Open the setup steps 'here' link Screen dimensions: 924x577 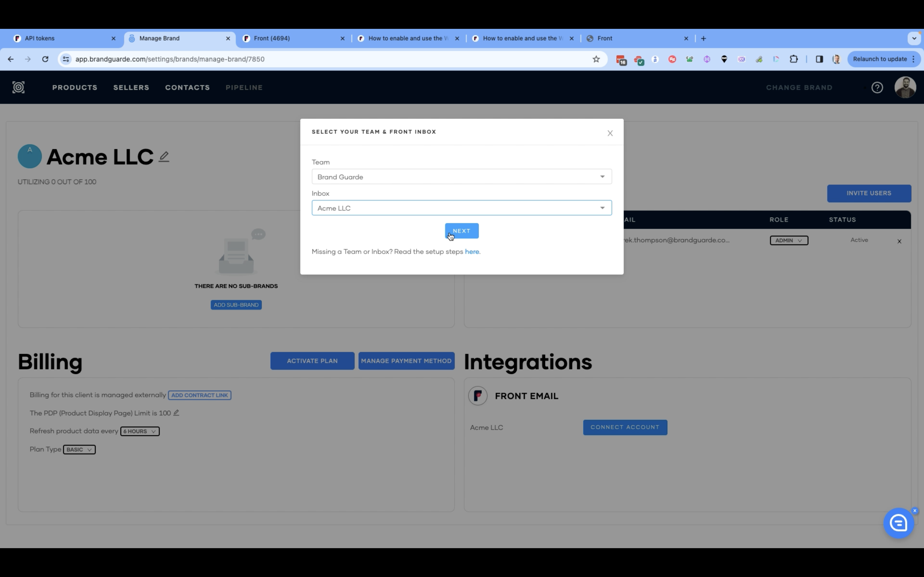pyautogui.click(x=472, y=252)
